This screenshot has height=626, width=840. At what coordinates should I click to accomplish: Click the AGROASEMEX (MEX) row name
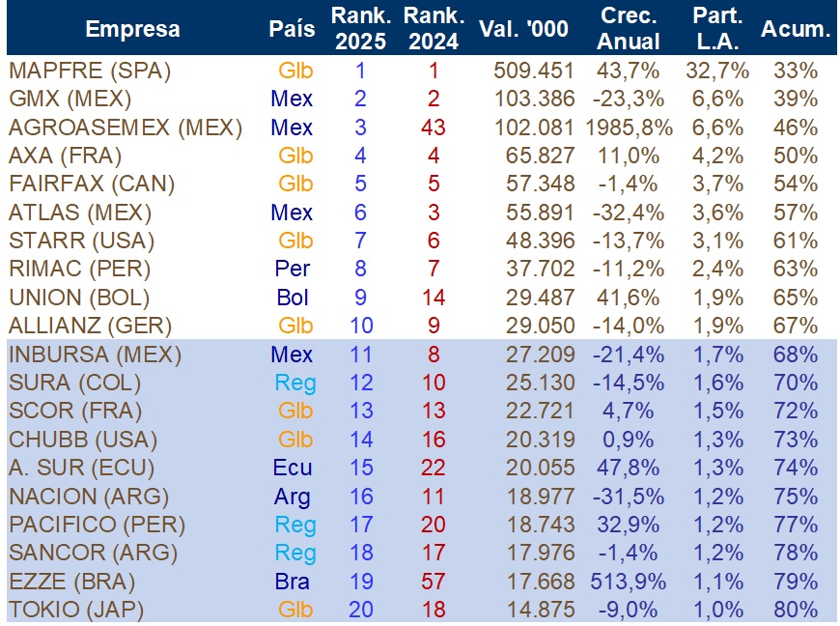click(126, 128)
